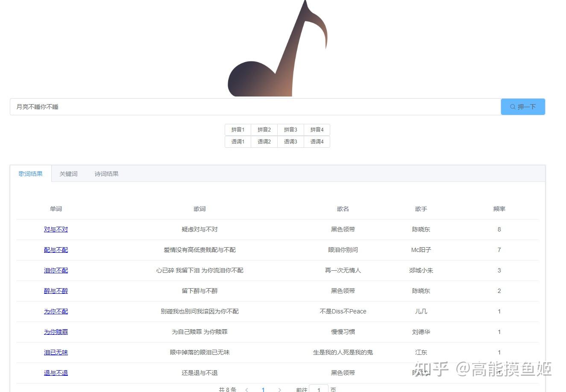
Task: Go to the next results page arrow
Action: (x=279, y=389)
